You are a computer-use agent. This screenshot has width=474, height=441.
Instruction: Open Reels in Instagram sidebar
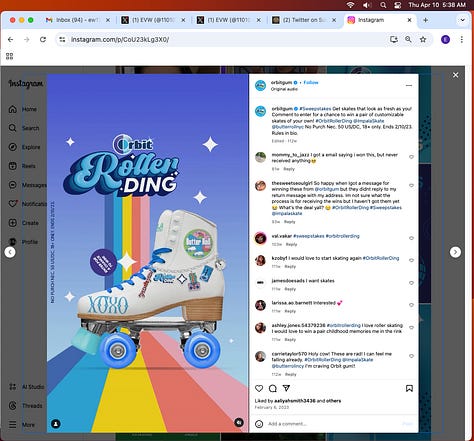click(x=22, y=166)
